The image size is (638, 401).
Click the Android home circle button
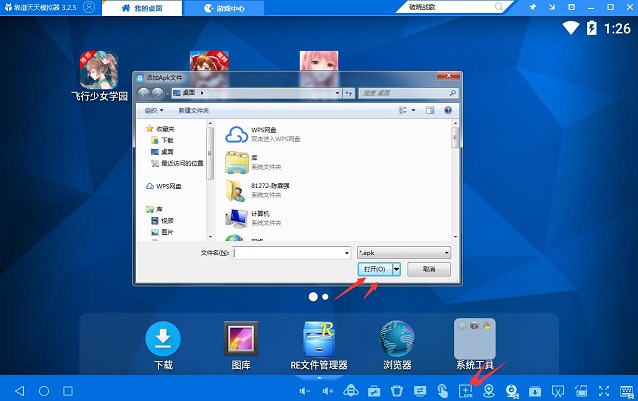click(x=44, y=391)
